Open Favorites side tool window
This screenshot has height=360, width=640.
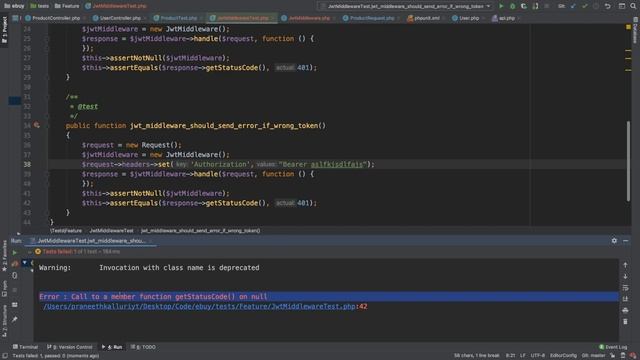4,256
